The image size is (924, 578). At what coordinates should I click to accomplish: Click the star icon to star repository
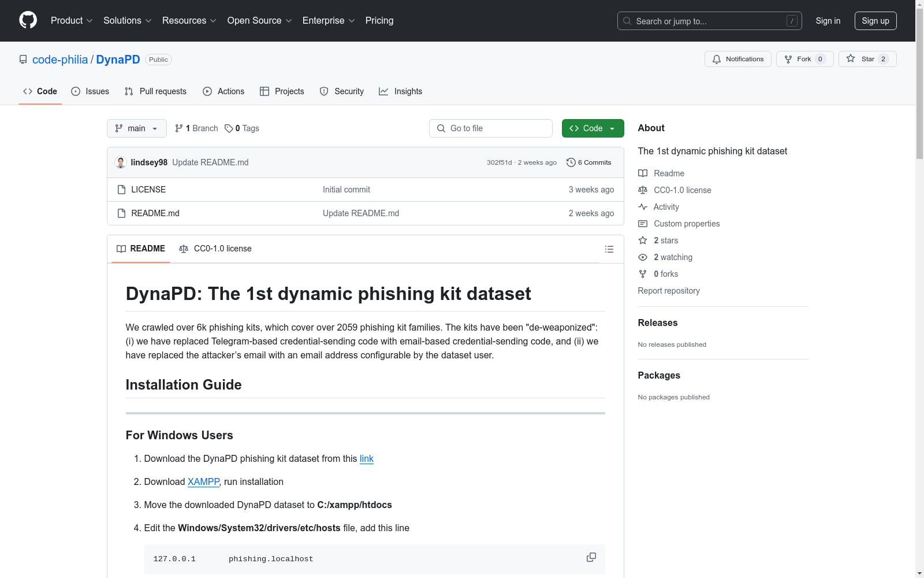click(851, 58)
